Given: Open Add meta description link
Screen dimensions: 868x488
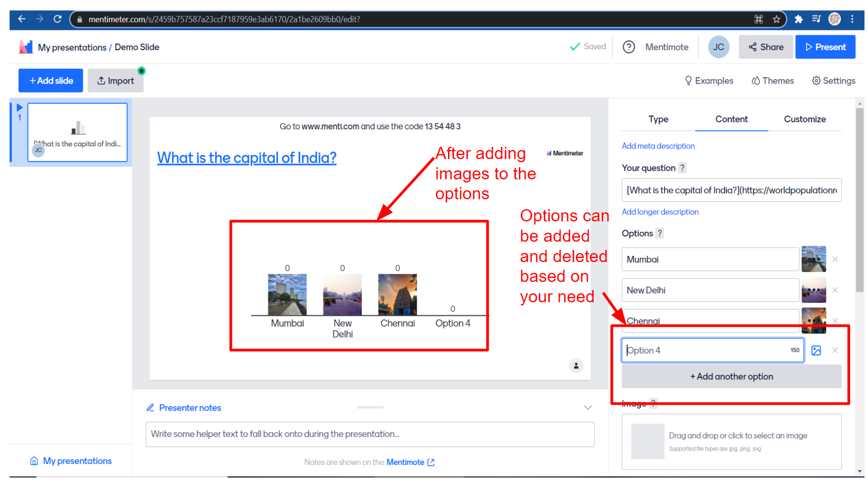Looking at the screenshot, I should click(x=658, y=146).
